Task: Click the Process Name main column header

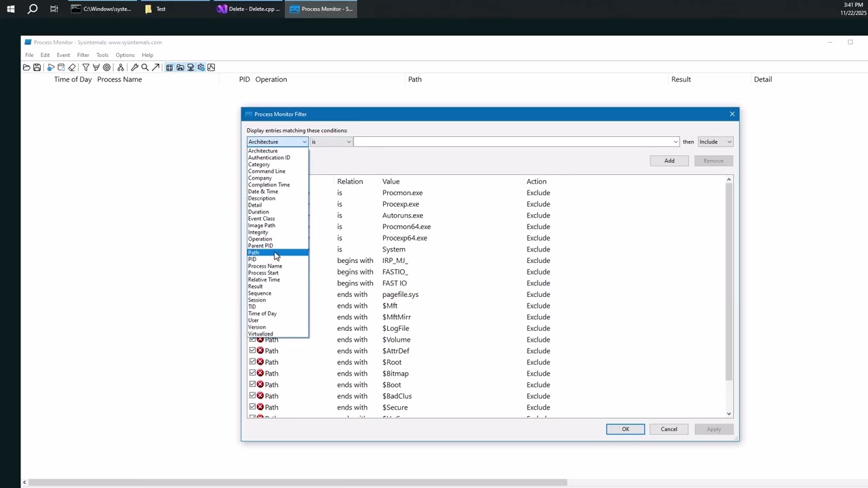Action: click(x=119, y=79)
